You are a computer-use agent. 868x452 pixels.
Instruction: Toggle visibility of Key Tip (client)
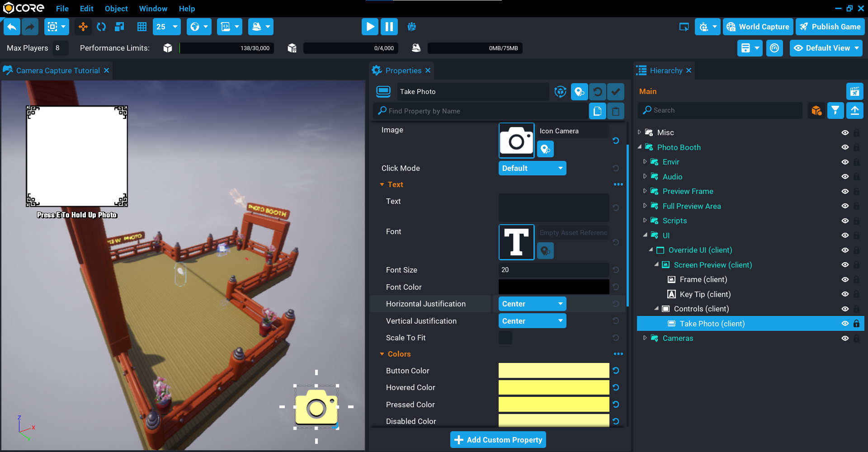click(844, 294)
